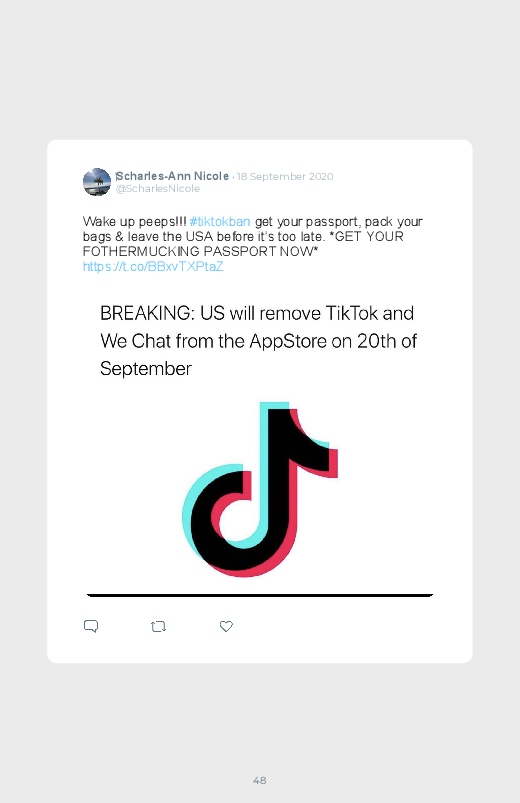This screenshot has width=520, height=803.
Task: Open the @ScharlesNicole handle
Action: (158, 188)
